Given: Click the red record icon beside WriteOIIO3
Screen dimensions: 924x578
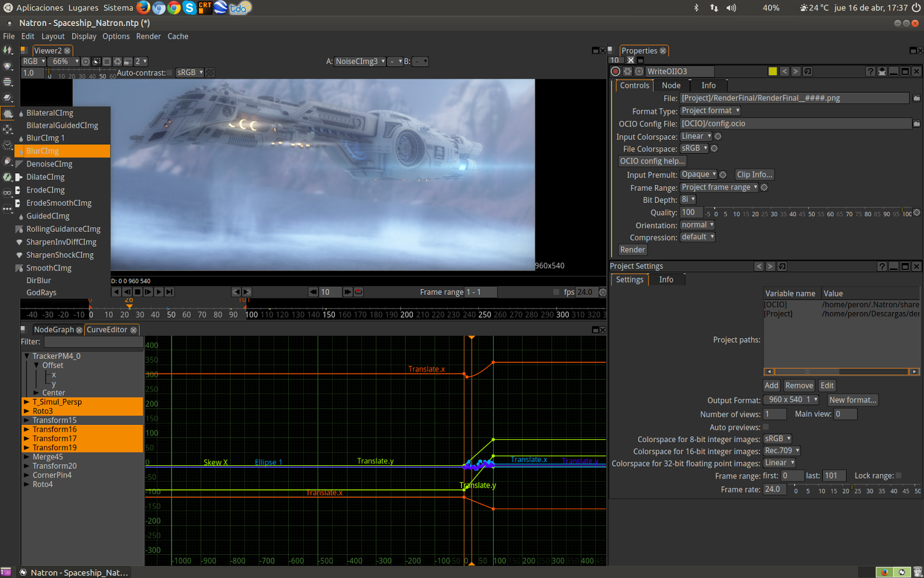Looking at the screenshot, I should [616, 71].
